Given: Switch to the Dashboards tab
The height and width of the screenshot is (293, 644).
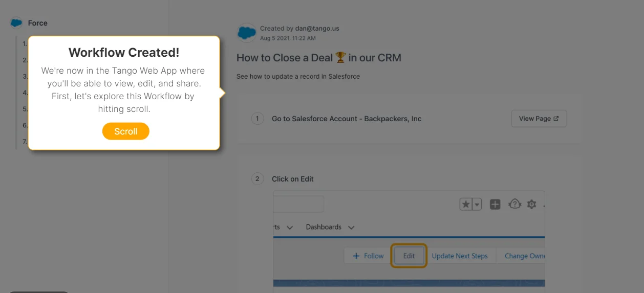Looking at the screenshot, I should pyautogui.click(x=324, y=227).
